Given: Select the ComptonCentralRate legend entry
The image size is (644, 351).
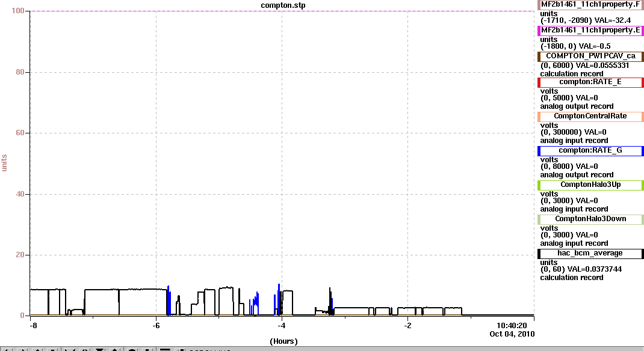Looking at the screenshot, I should tap(590, 117).
